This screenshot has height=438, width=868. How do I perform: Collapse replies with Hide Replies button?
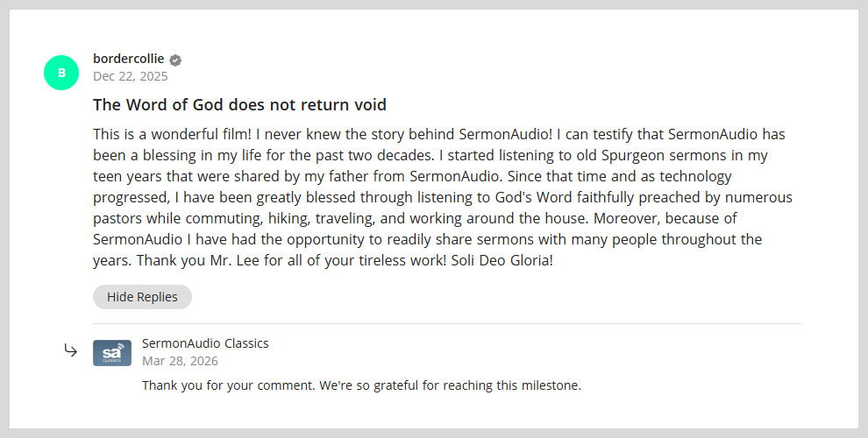tap(142, 297)
